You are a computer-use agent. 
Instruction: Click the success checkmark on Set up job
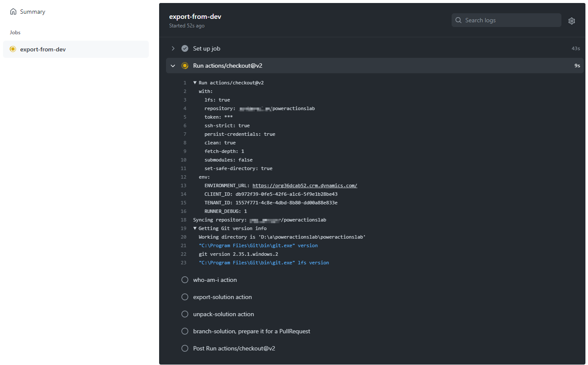[184, 48]
